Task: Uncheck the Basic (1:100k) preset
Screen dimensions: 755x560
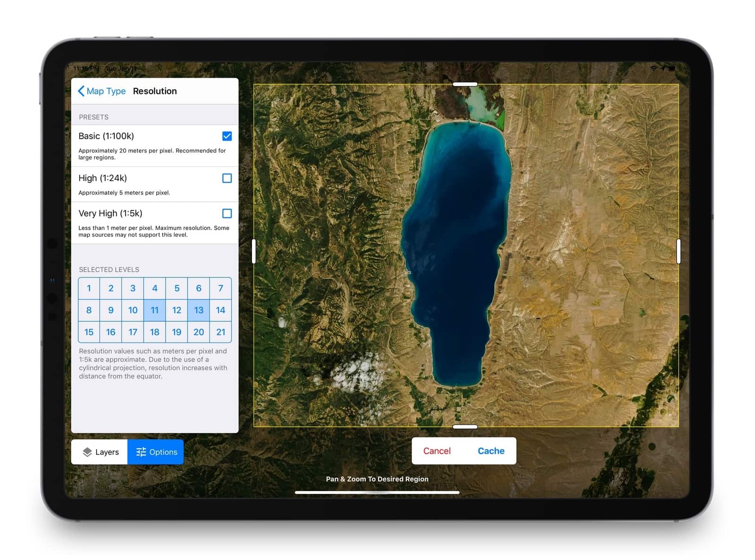Action: pyautogui.click(x=227, y=136)
